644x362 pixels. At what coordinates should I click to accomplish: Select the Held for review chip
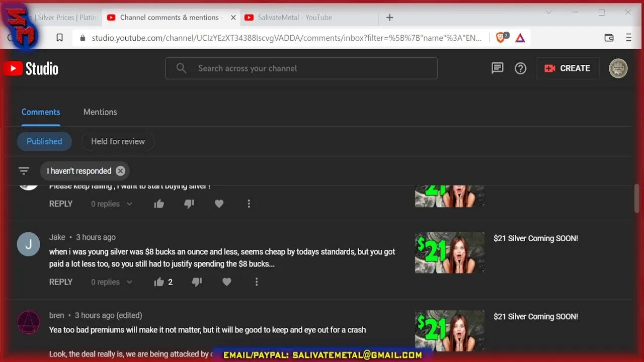(x=118, y=141)
